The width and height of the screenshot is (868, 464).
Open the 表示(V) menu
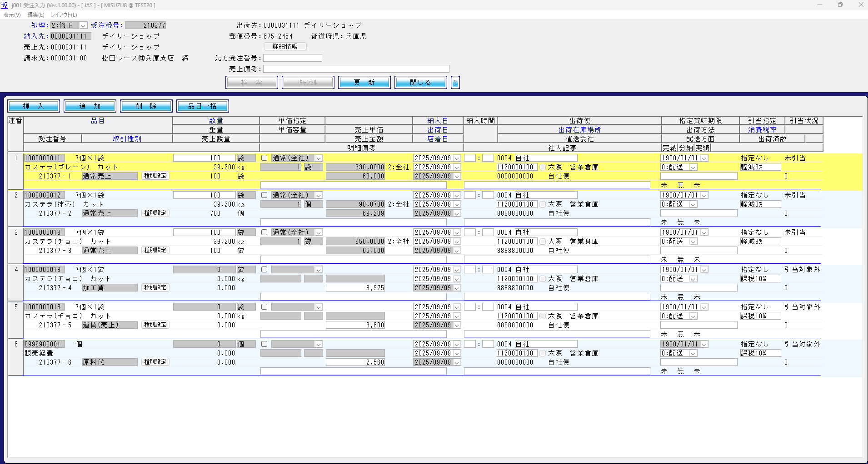[12, 15]
